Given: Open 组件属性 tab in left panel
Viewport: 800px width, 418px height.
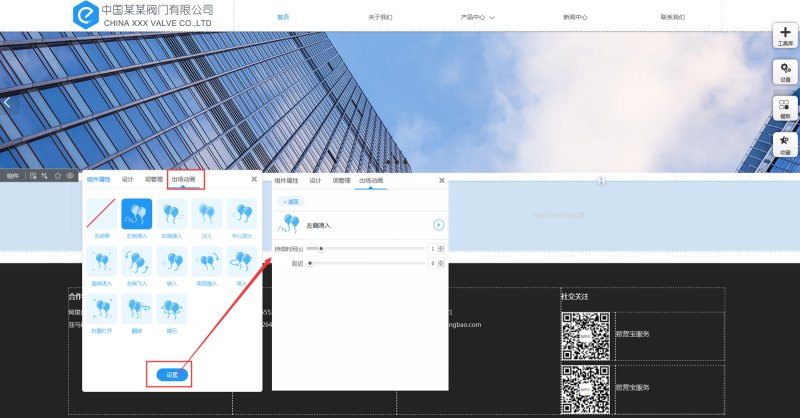Looking at the screenshot, I should pos(98,179).
